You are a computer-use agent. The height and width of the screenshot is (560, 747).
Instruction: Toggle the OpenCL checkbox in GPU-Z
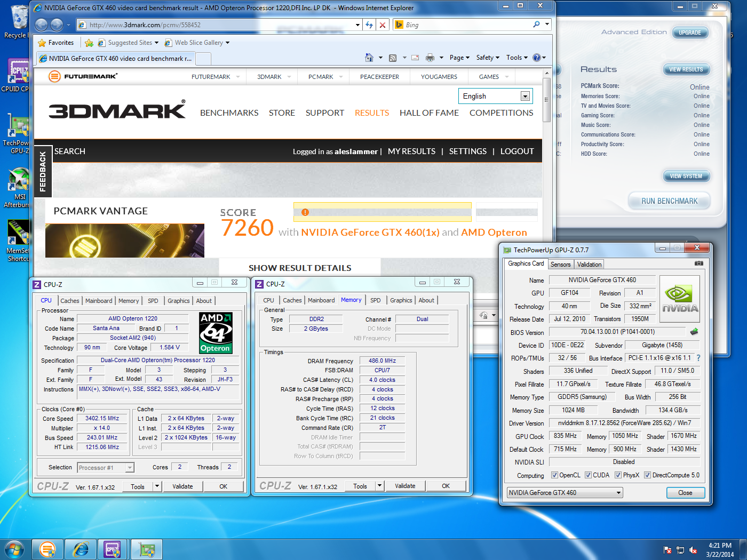[554, 475]
